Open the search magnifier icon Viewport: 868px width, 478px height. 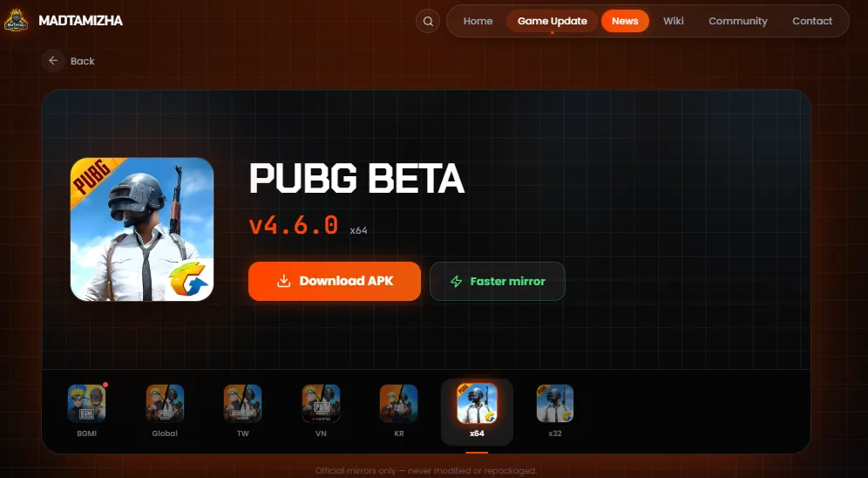pos(428,21)
